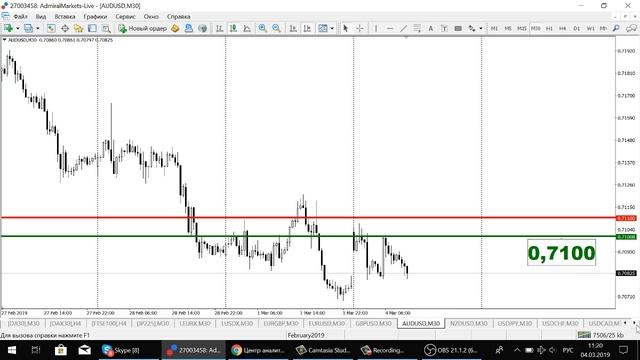Click the search magnifier icon
This screenshot has height=360, width=640.
616,28
